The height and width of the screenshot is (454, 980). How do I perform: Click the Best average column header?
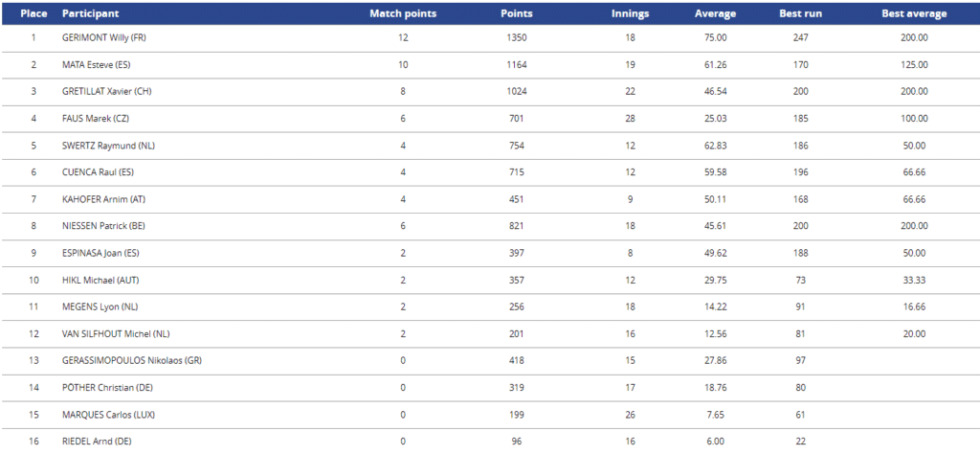tap(914, 13)
